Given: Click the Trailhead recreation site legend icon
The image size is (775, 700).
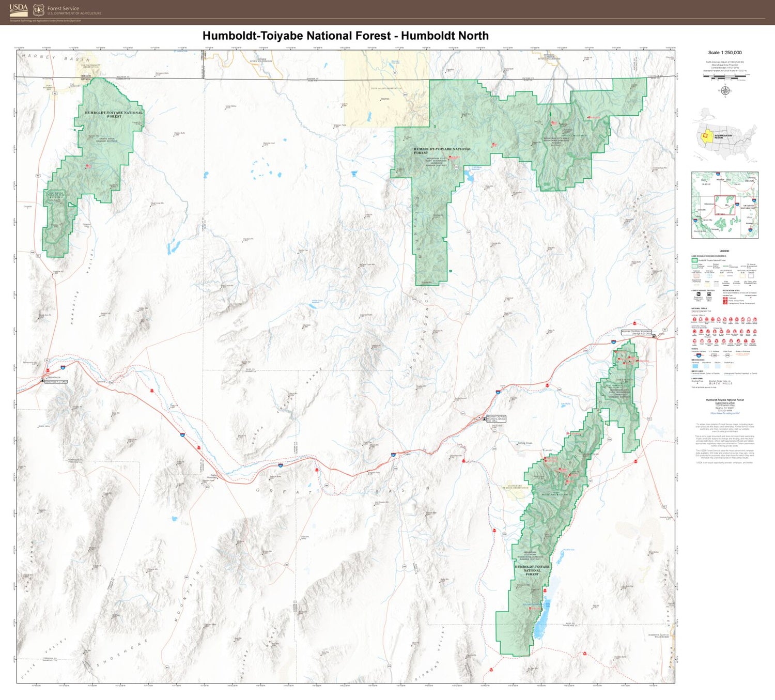Looking at the screenshot, I should coord(725,298).
